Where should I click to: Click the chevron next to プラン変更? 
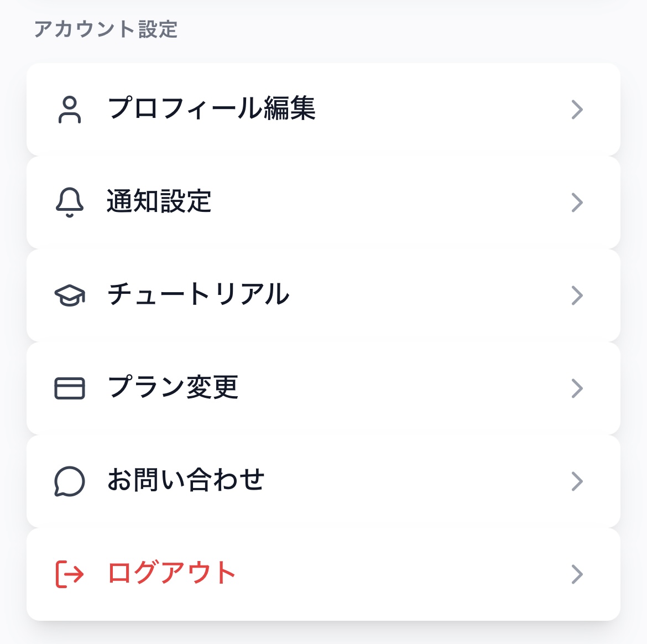point(577,388)
